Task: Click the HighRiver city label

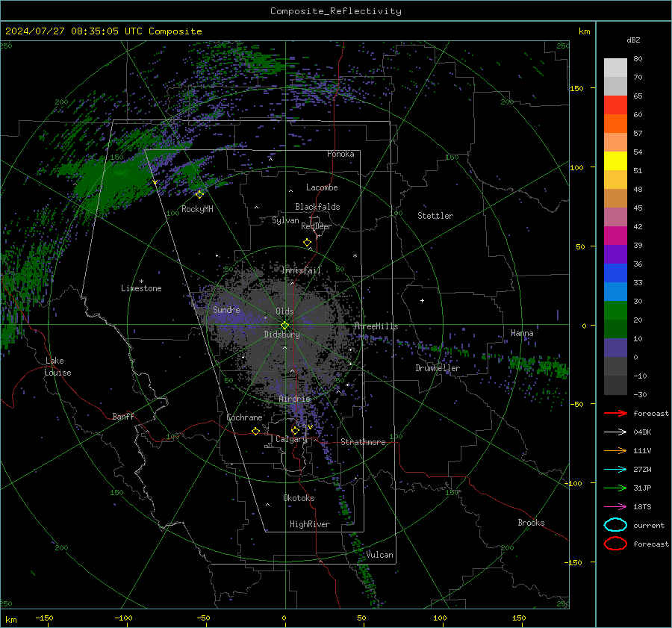Action: 309,524
